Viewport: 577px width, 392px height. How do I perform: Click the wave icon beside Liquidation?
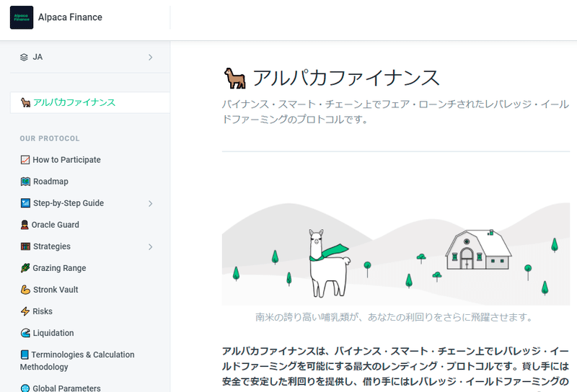tap(25, 333)
